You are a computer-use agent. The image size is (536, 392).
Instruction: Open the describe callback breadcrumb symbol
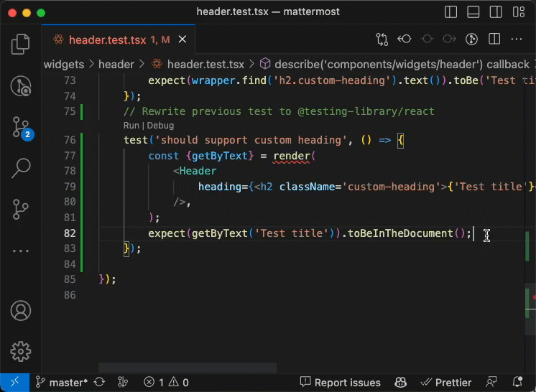(x=395, y=65)
